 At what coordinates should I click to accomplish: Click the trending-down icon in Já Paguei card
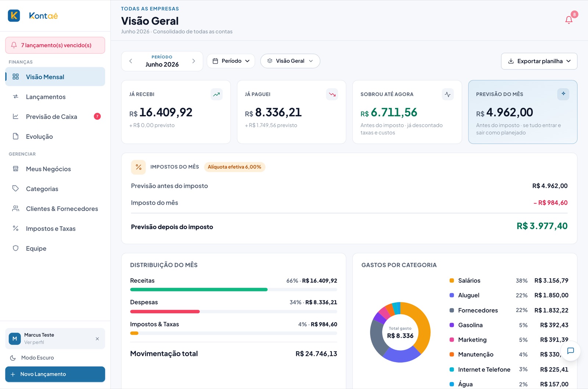(332, 94)
